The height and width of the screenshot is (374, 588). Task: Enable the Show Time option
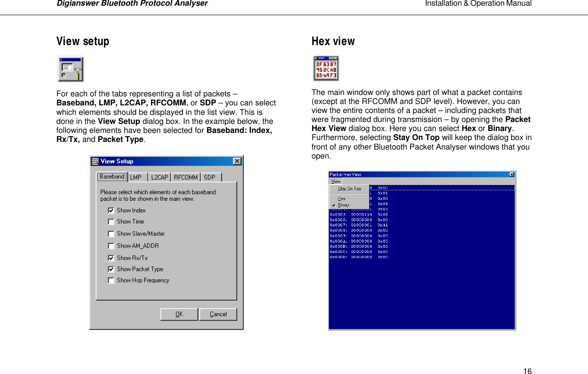pyautogui.click(x=111, y=222)
